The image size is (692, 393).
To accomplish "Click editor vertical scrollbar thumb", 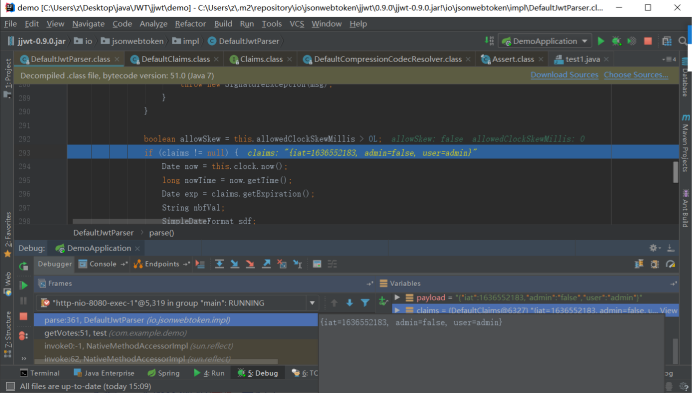I will pyautogui.click(x=675, y=172).
